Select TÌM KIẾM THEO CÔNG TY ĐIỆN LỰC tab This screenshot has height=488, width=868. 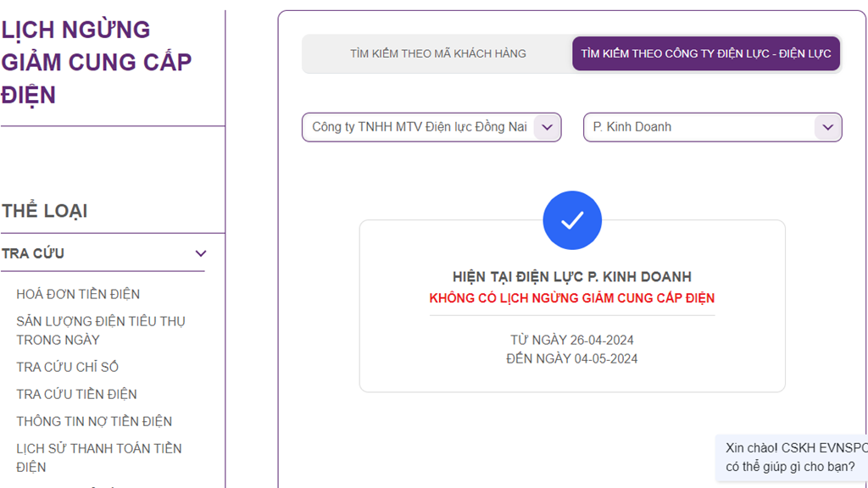[705, 53]
